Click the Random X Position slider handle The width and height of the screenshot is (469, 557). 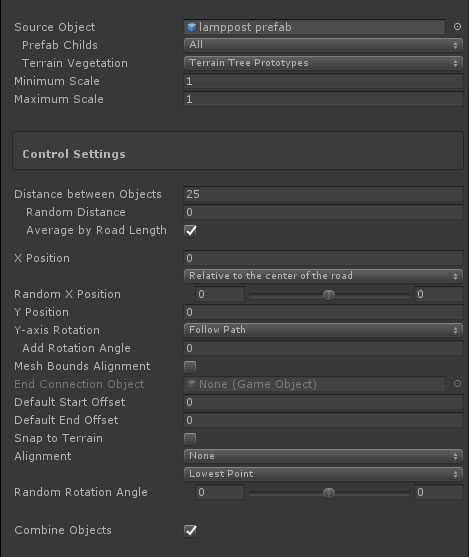coord(329,294)
